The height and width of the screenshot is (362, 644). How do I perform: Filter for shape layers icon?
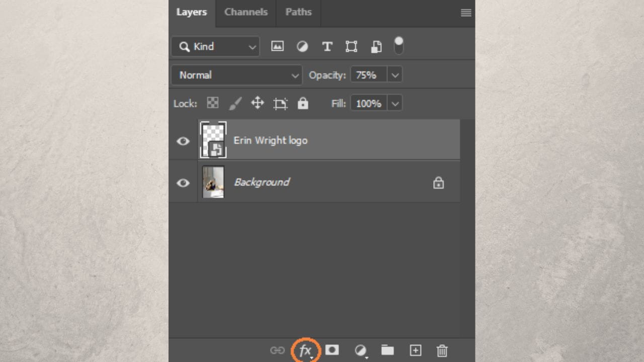click(351, 47)
